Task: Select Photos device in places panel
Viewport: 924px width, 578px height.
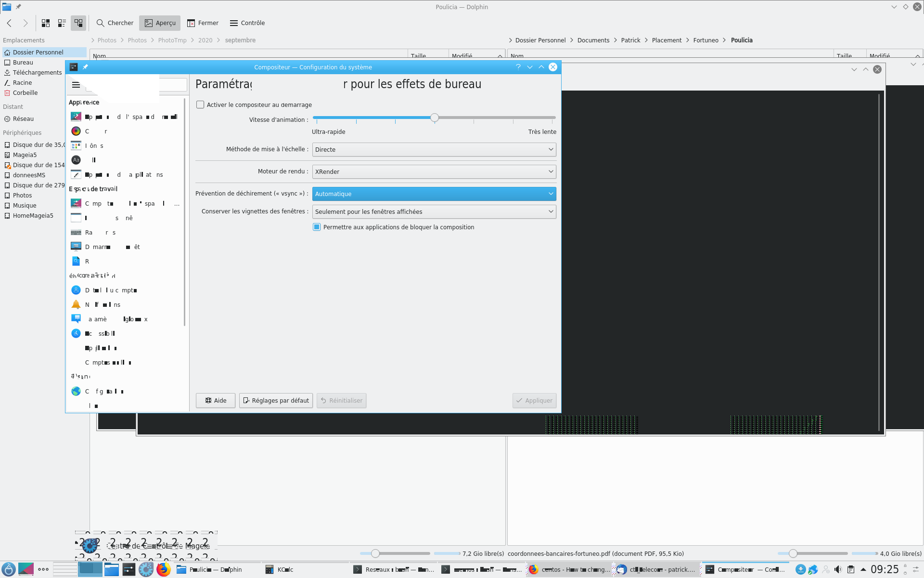Action: tap(33, 195)
